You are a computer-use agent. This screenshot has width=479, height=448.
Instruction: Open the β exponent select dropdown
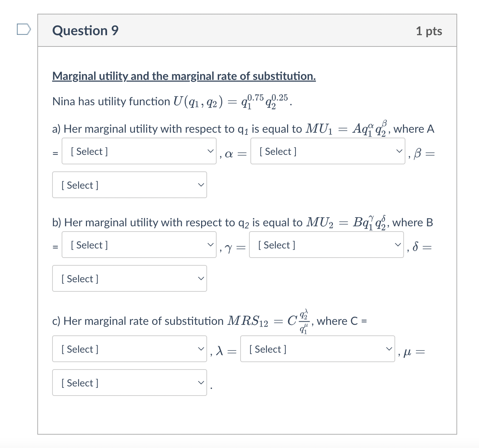(129, 185)
